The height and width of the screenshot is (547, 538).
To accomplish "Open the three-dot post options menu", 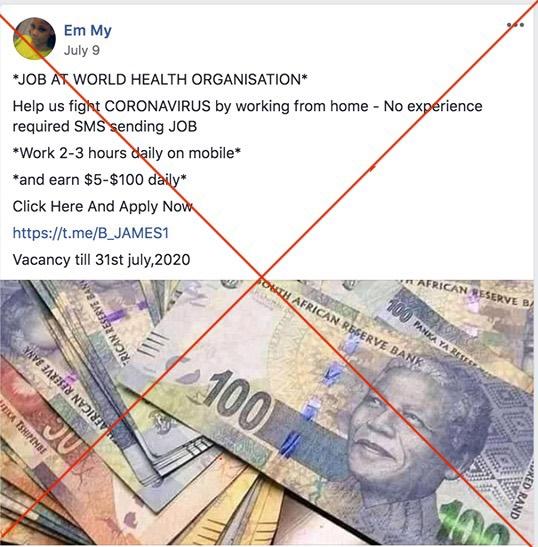I will click(515, 25).
